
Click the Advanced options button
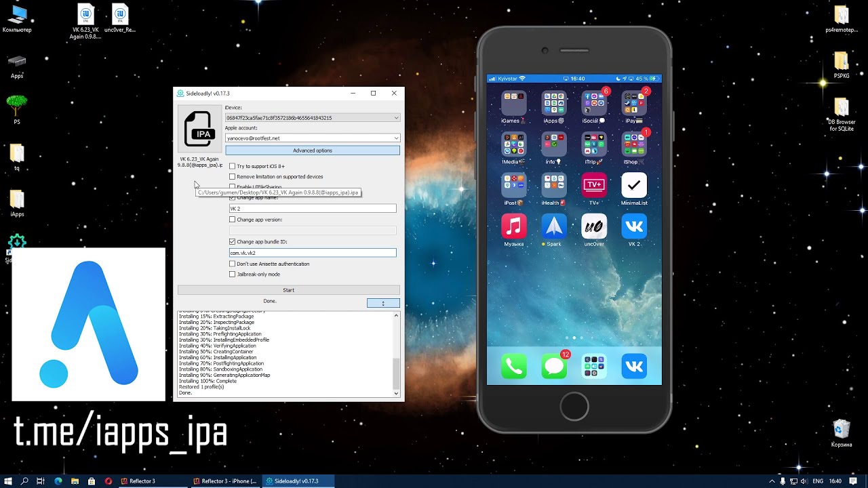point(313,150)
